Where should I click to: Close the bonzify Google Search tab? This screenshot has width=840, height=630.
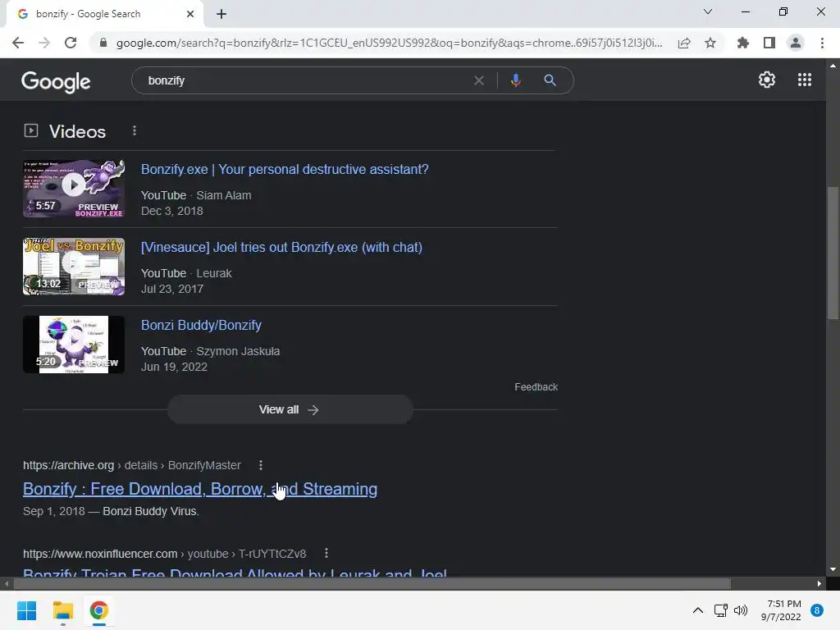190,14
